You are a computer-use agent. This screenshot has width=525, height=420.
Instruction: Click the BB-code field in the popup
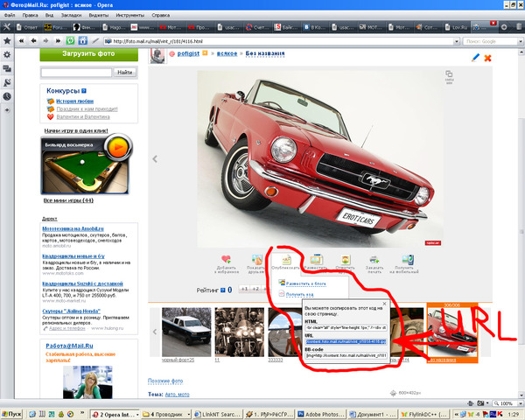point(346,355)
